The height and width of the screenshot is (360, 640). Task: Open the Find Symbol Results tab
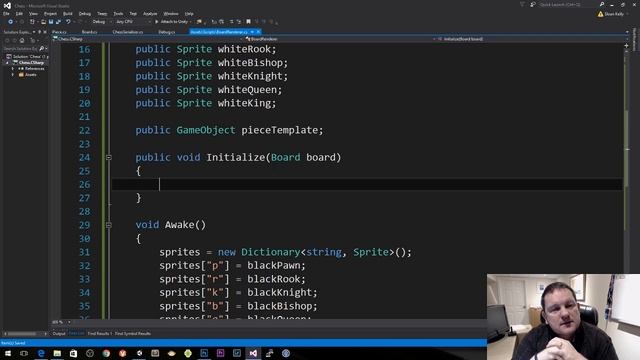click(x=133, y=333)
